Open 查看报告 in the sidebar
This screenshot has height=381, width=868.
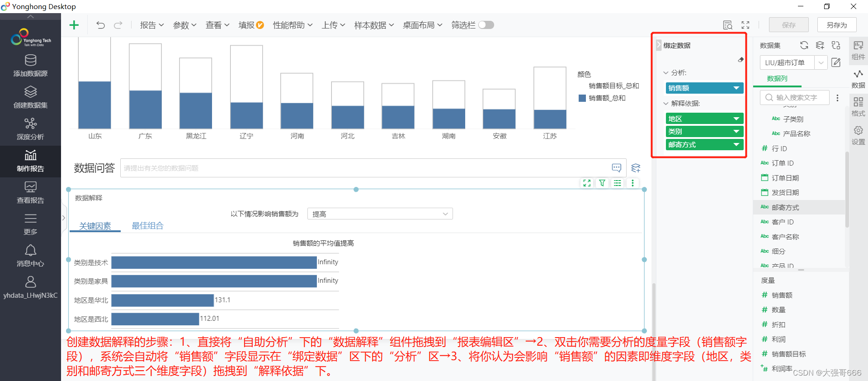30,193
